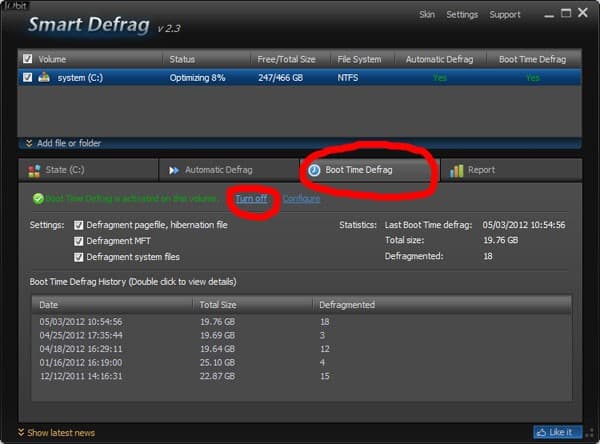Select history row 05/03/2012 10:54:56

pyautogui.click(x=302, y=322)
